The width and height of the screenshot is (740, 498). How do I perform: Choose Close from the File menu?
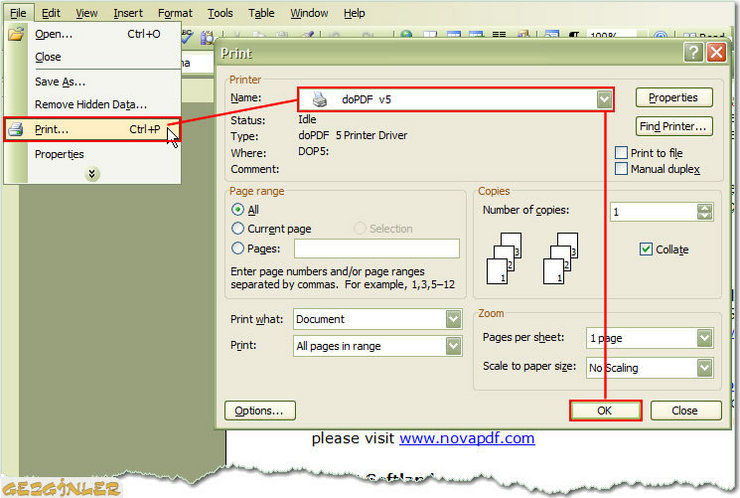point(92,57)
